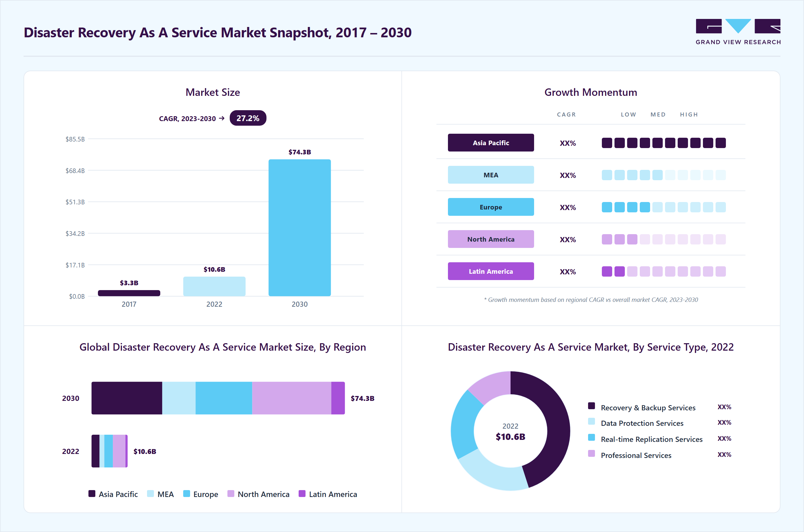
Task: Click the 2030 stacked bar Asia Pacific segment
Action: (x=127, y=398)
